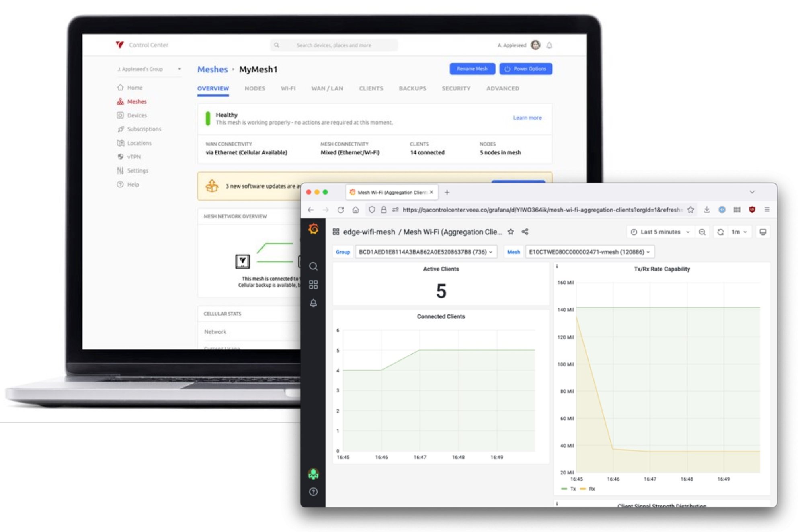Open the Grafana home logo icon

tap(314, 228)
